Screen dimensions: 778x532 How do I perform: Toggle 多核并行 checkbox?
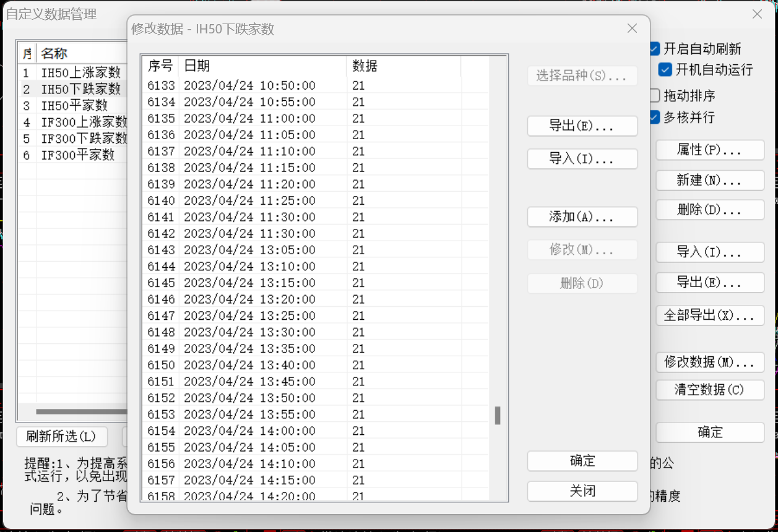[654, 118]
